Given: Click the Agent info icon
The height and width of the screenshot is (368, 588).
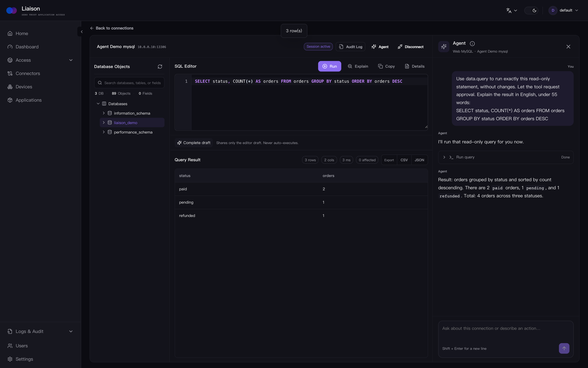Looking at the screenshot, I should [x=472, y=44].
